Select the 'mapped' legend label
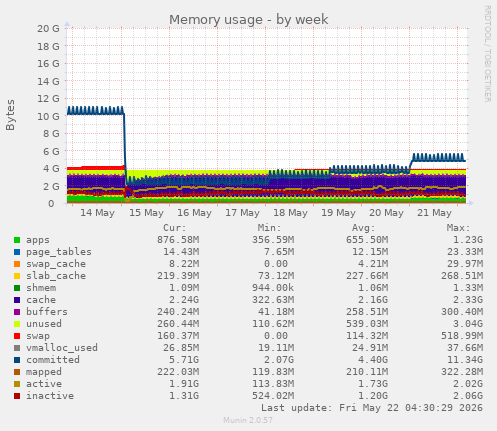Screen dimensions: 497x431 [x=44, y=372]
